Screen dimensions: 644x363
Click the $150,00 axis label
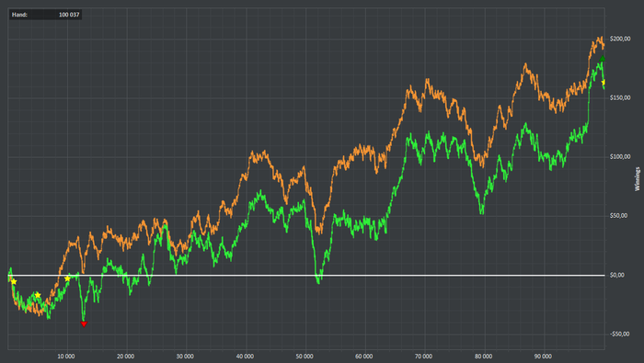pos(620,97)
